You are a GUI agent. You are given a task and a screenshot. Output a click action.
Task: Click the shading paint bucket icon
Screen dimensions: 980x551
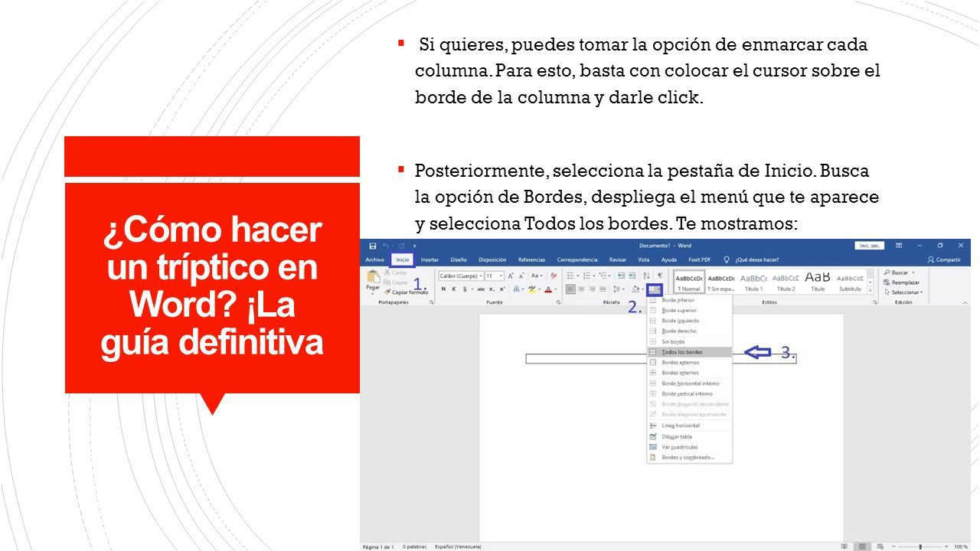tap(635, 289)
